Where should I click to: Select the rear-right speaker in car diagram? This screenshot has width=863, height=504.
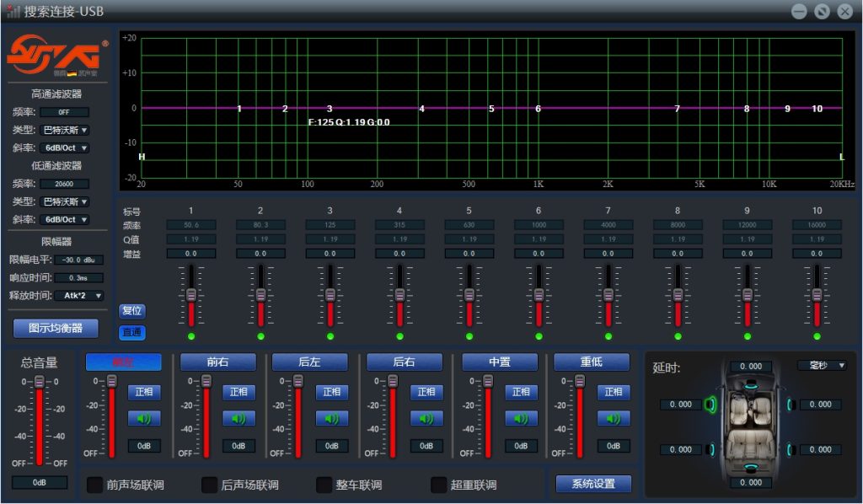coord(791,449)
